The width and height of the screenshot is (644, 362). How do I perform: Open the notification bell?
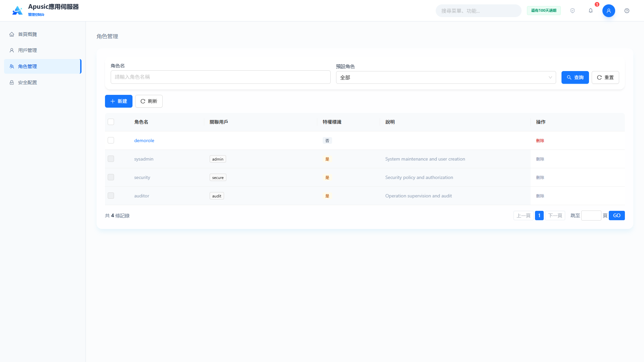tap(591, 11)
